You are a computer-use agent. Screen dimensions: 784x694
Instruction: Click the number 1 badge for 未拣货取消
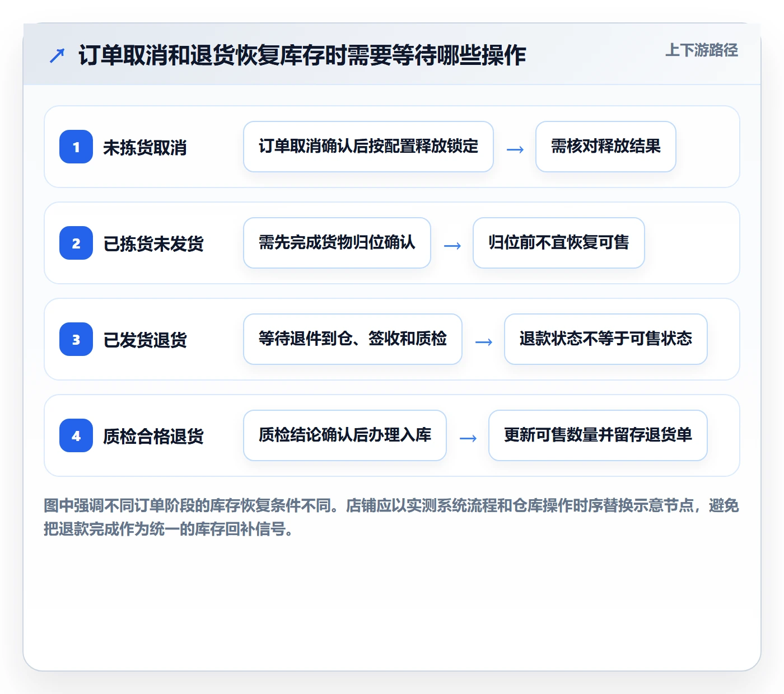(76, 147)
